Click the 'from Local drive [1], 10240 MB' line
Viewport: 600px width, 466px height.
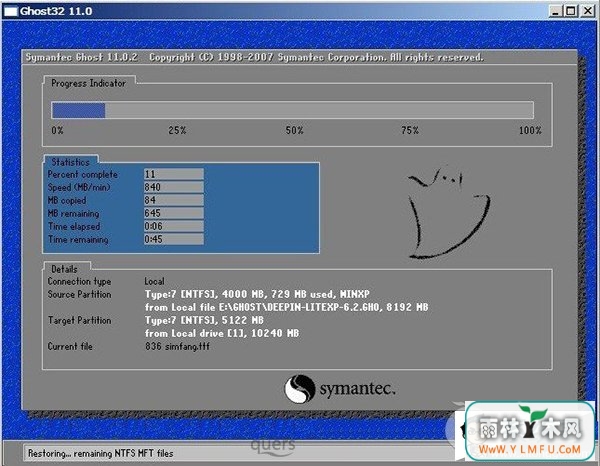coord(222,333)
